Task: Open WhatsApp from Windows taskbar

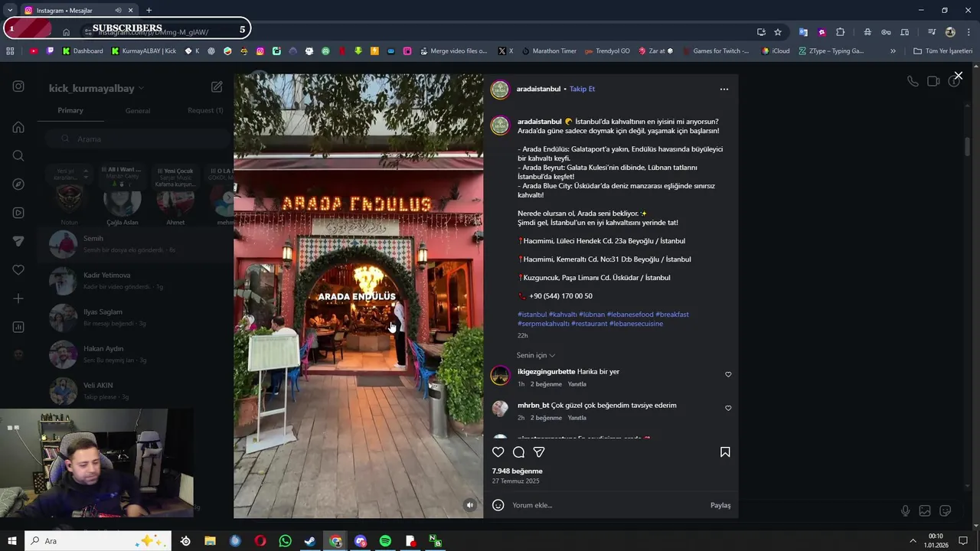Action: (x=285, y=541)
